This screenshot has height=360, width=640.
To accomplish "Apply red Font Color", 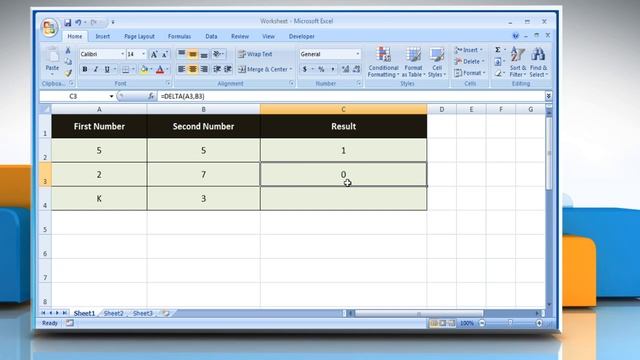I will 160,69.
